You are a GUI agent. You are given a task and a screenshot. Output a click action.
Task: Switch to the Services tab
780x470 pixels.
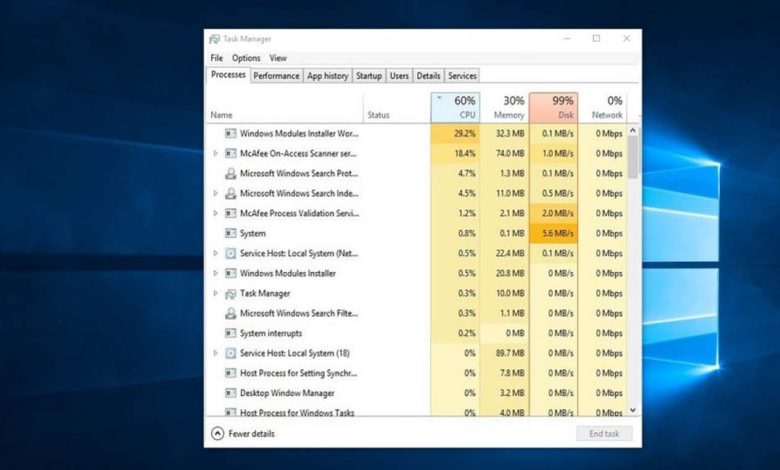462,76
